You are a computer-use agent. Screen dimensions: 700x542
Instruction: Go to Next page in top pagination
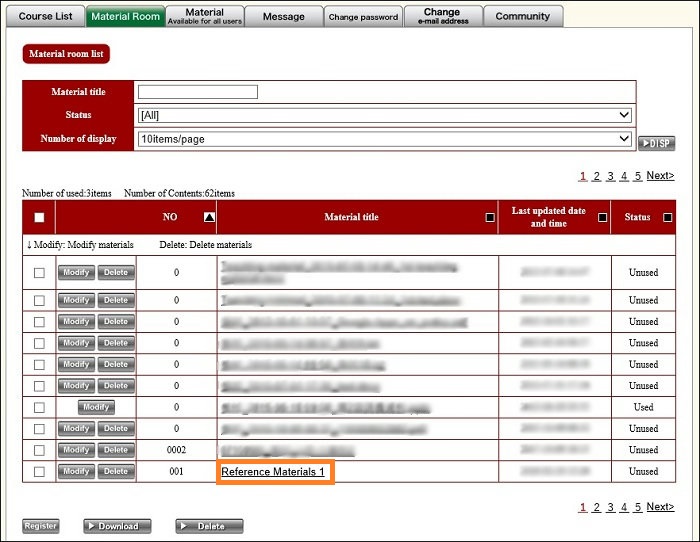point(660,176)
